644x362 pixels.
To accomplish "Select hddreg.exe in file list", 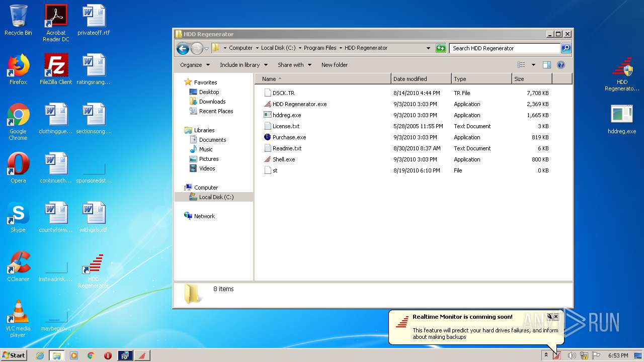I will [282, 115].
